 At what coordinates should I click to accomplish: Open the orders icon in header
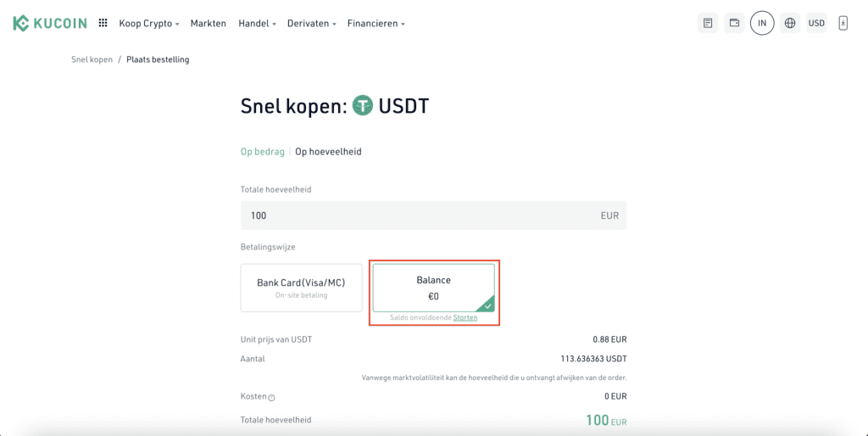(708, 23)
